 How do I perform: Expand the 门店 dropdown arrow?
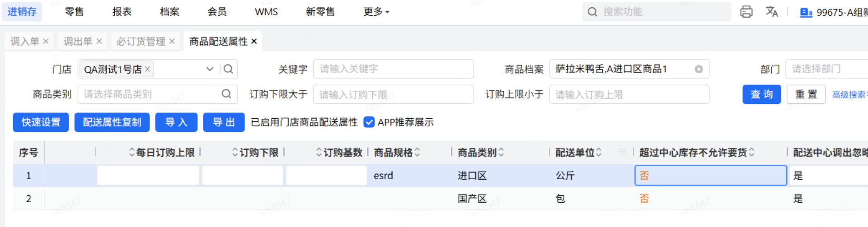point(210,69)
